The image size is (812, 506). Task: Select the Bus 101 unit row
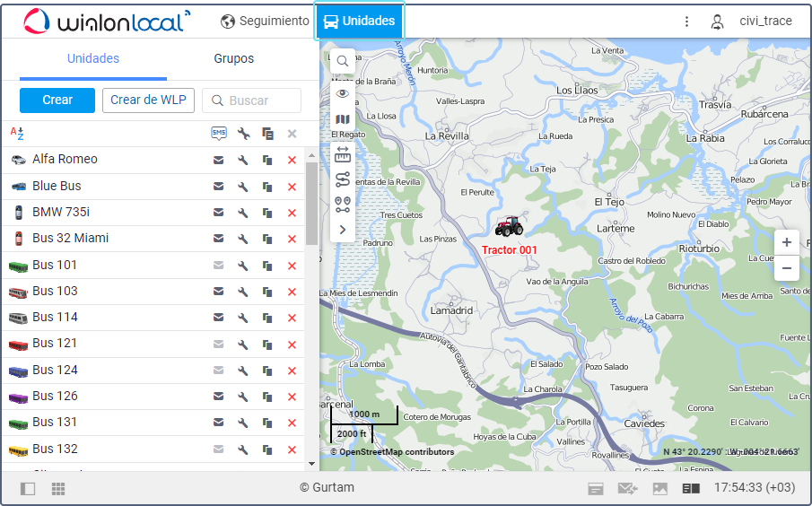[x=153, y=266]
